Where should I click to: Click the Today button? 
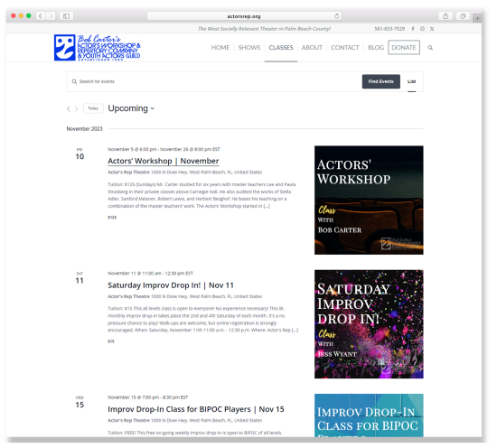(93, 108)
